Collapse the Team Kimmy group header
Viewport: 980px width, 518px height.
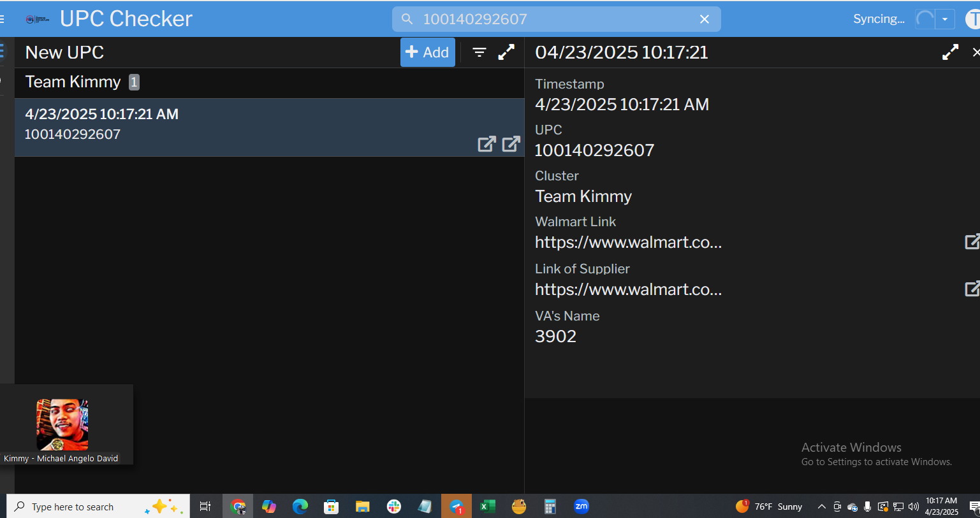tap(73, 82)
